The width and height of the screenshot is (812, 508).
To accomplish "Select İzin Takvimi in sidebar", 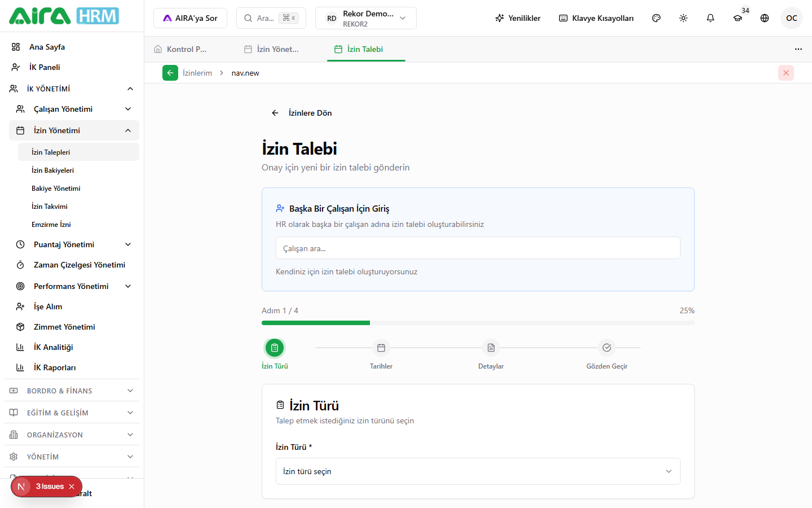I will [78, 206].
